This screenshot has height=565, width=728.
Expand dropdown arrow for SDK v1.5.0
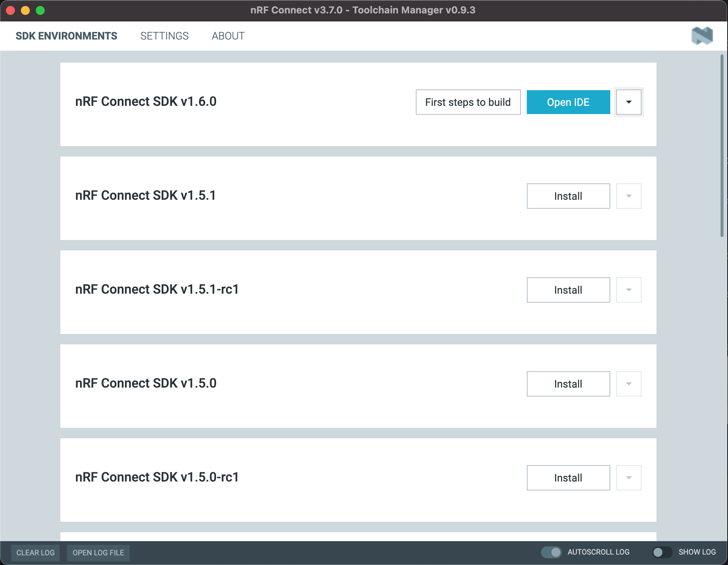coord(629,384)
